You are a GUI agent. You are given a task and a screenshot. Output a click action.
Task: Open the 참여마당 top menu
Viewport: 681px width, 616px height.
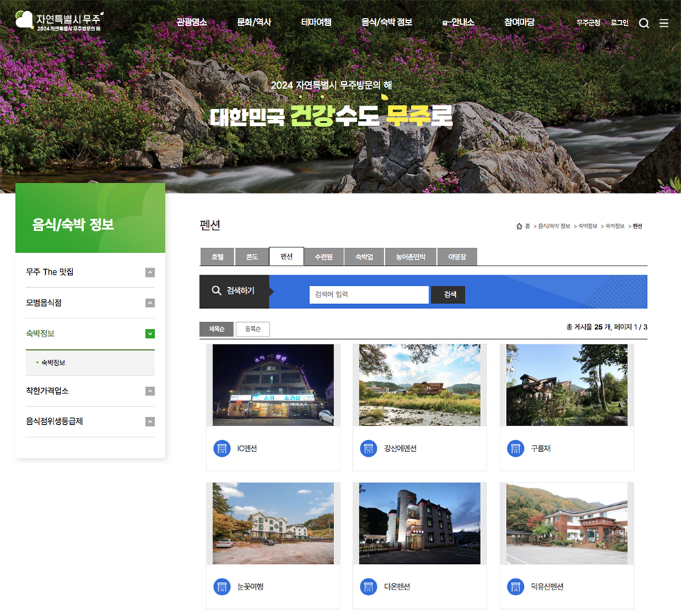(519, 22)
